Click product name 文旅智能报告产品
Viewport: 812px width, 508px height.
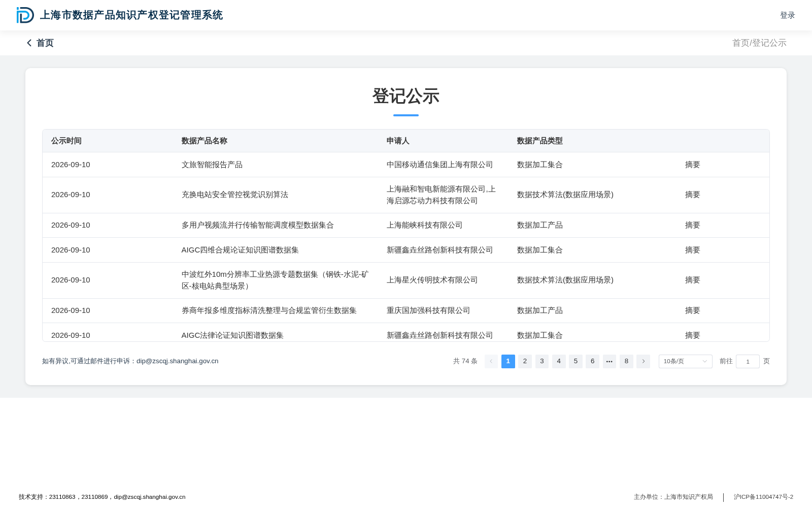[x=212, y=165]
